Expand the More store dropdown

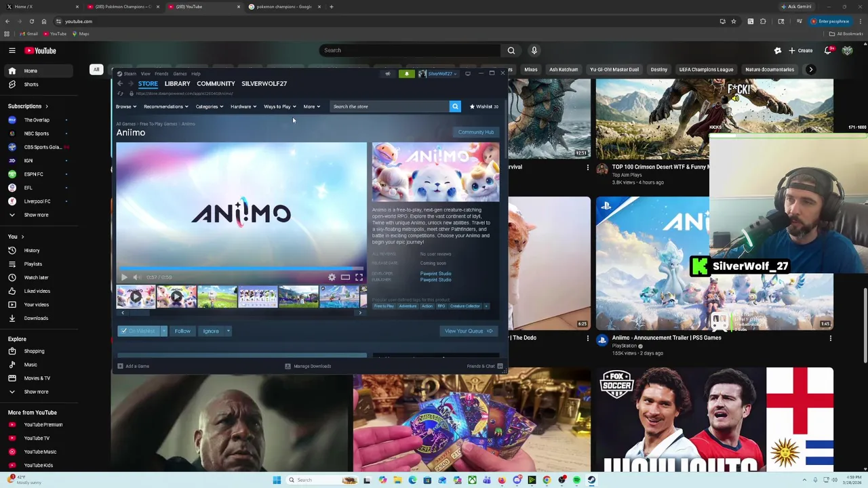pos(311,106)
